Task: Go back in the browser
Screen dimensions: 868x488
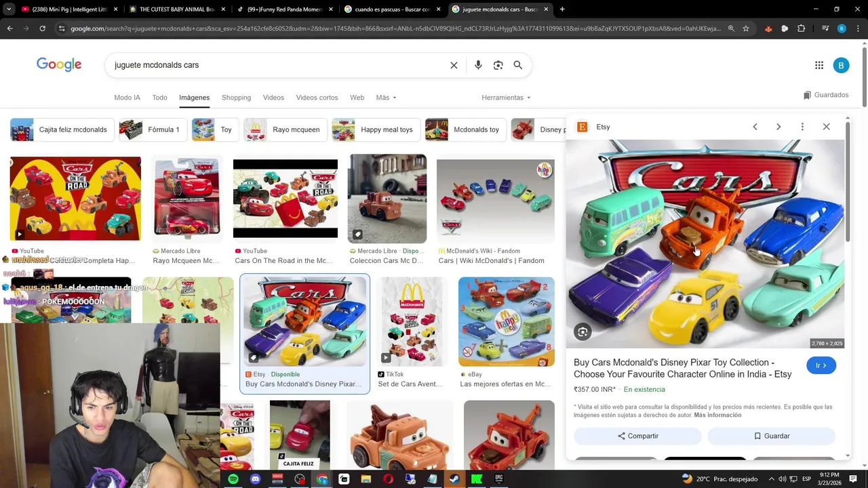Action: pos(9,28)
